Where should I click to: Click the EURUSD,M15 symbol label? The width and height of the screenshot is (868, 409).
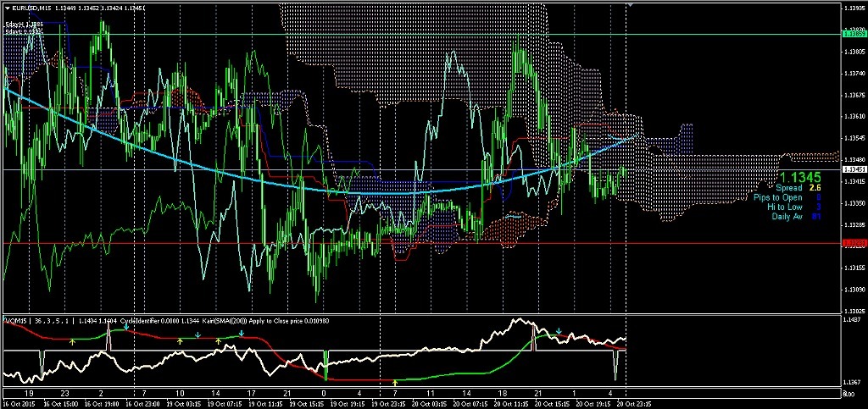(x=30, y=8)
